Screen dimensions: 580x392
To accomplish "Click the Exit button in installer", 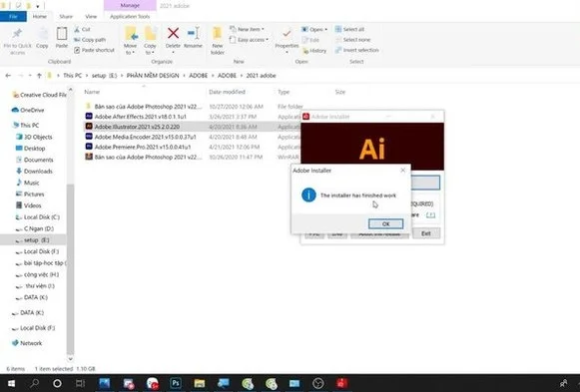I will [x=426, y=233].
